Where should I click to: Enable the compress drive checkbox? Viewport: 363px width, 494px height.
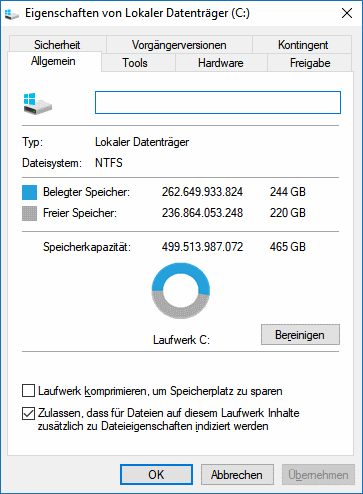tap(28, 391)
